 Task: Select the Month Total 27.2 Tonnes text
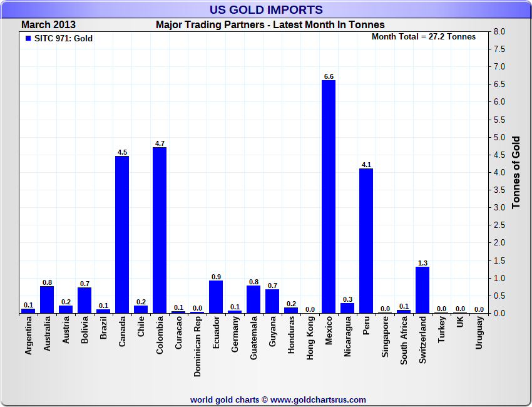424,37
